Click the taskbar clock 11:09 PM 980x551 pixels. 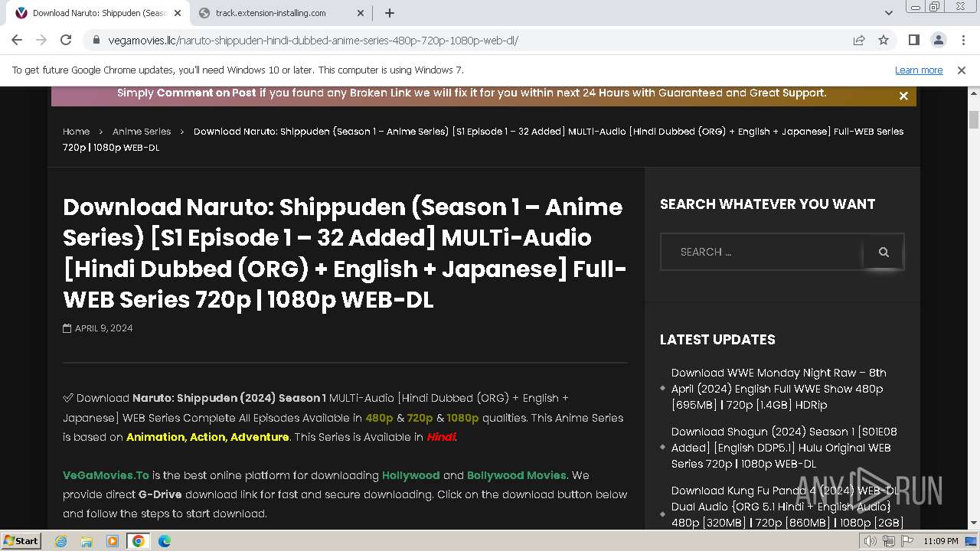(x=941, y=541)
